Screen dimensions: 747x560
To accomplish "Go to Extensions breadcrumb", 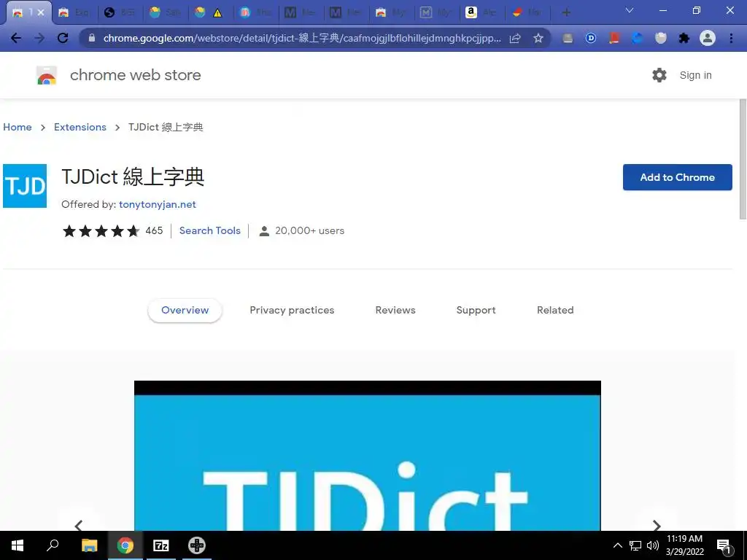I will tap(80, 127).
